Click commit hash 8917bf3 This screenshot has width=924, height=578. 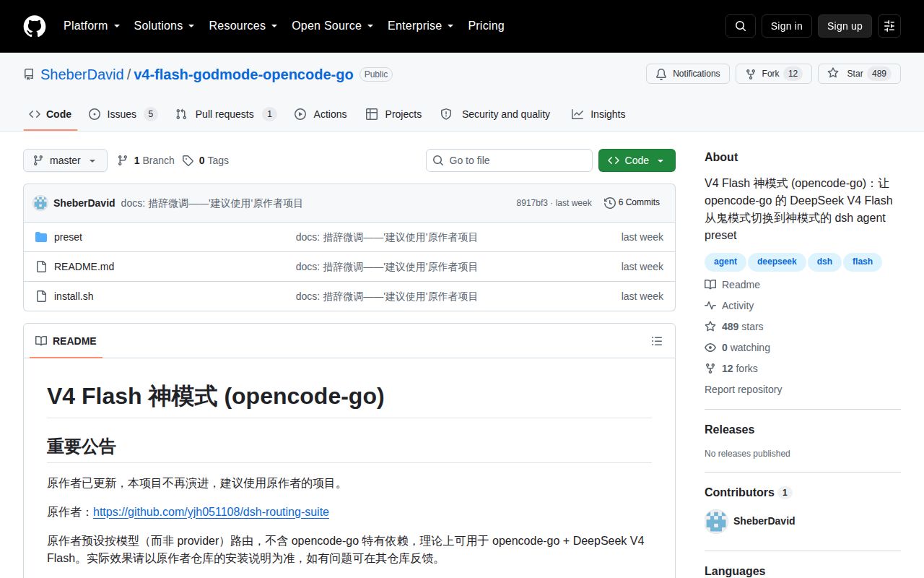click(532, 203)
